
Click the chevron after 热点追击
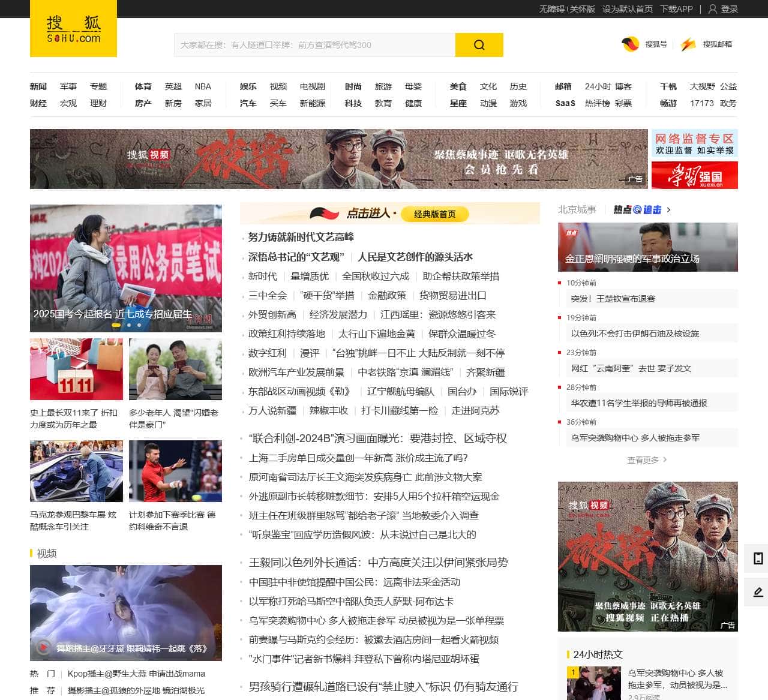[668, 211]
